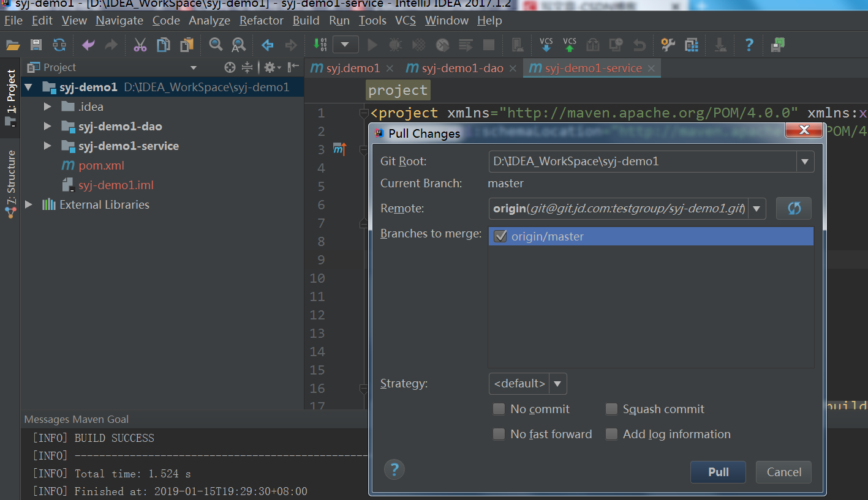Hide the Project panel with arrow icon
This screenshot has height=500, width=868.
[294, 67]
